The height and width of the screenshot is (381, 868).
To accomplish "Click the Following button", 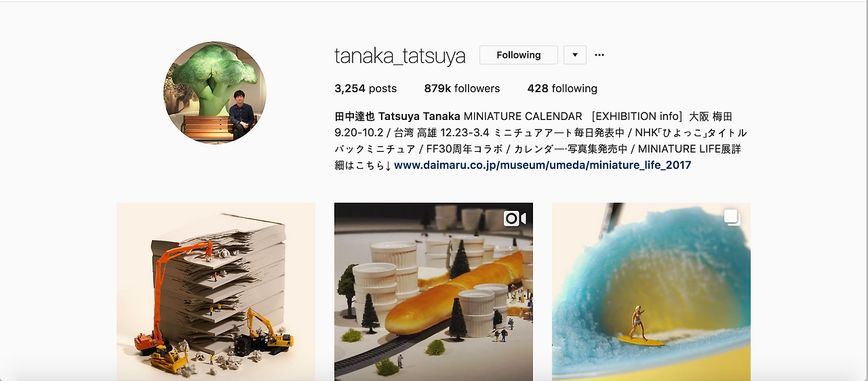I will (519, 55).
